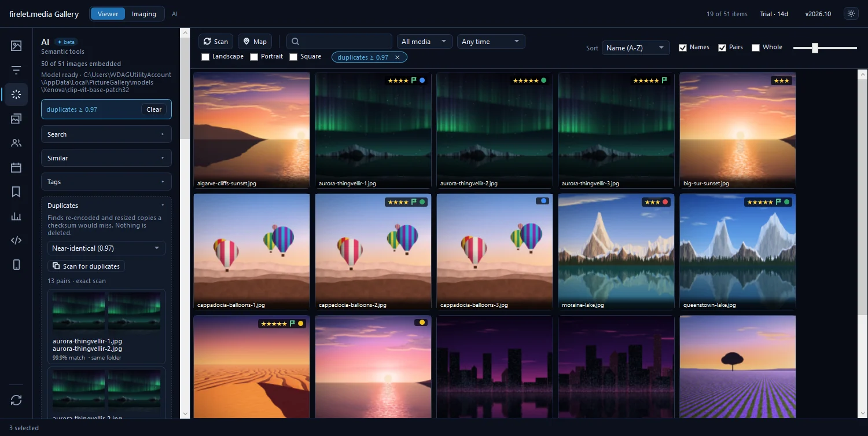The height and width of the screenshot is (436, 868).
Task: Click in the gallery search input field
Action: pyautogui.click(x=339, y=42)
